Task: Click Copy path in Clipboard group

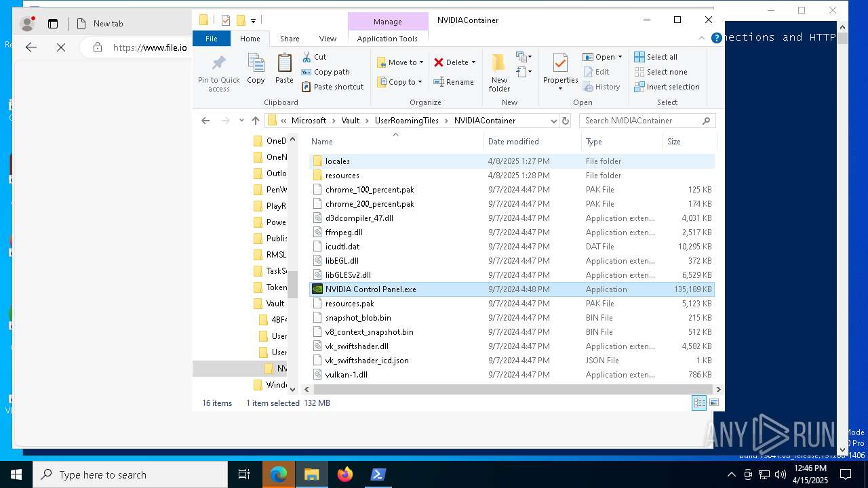Action: tap(325, 72)
